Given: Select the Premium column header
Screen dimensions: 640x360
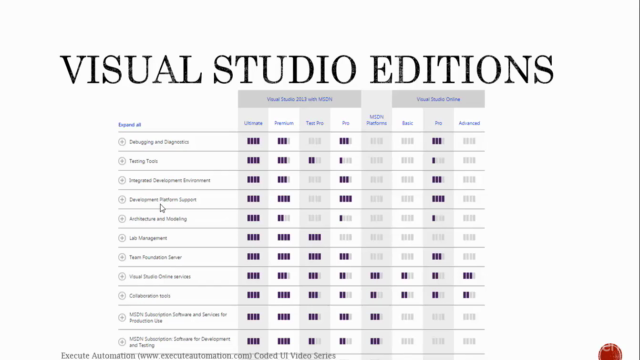Looking at the screenshot, I should point(284,123).
